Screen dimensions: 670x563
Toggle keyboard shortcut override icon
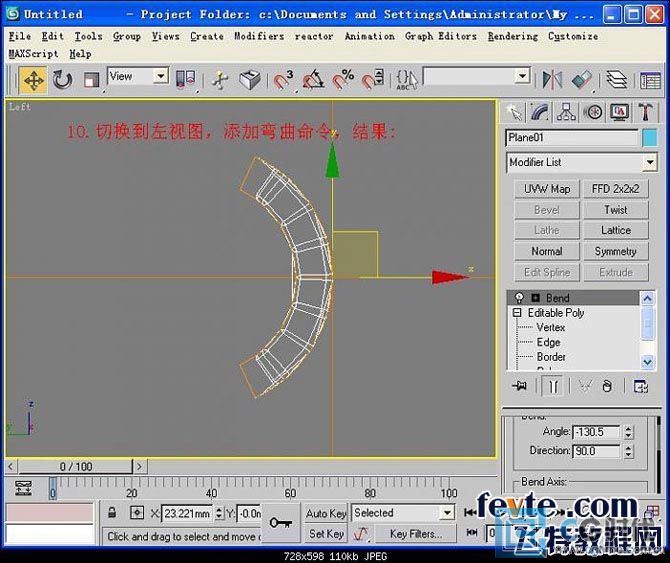tap(250, 80)
